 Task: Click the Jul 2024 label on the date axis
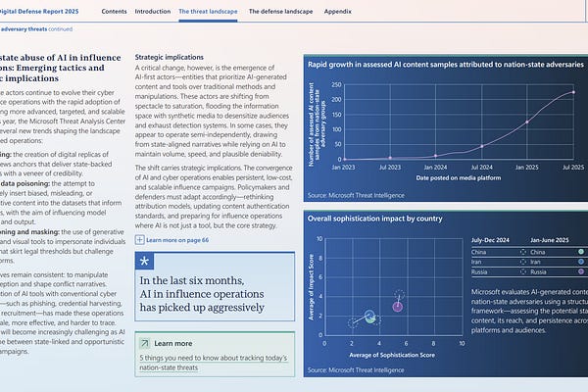click(x=481, y=168)
